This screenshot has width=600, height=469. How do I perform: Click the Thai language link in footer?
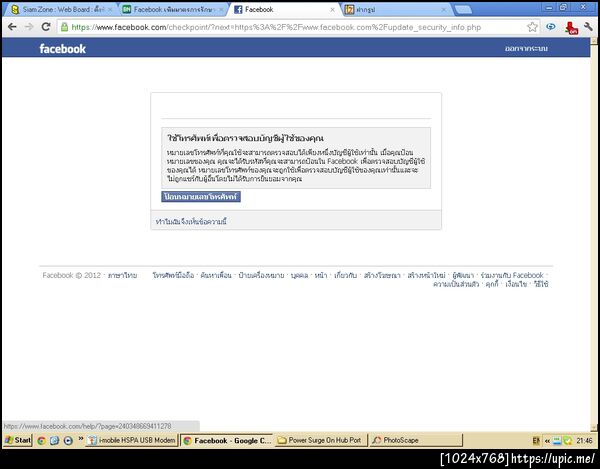click(x=122, y=275)
